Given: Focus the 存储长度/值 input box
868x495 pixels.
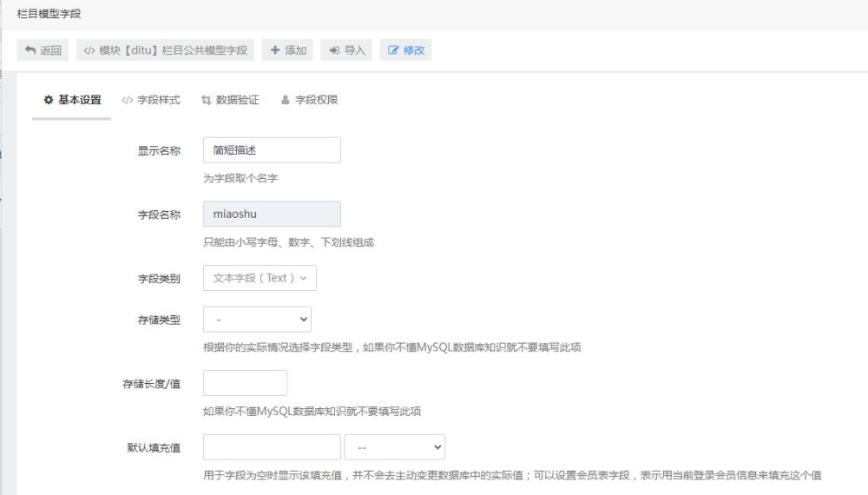Looking at the screenshot, I should [245, 383].
